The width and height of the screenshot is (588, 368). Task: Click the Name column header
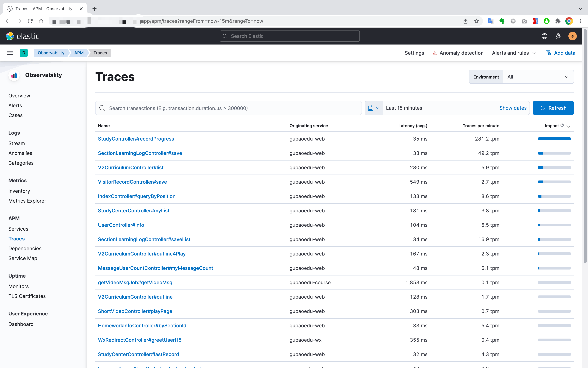[x=104, y=126]
